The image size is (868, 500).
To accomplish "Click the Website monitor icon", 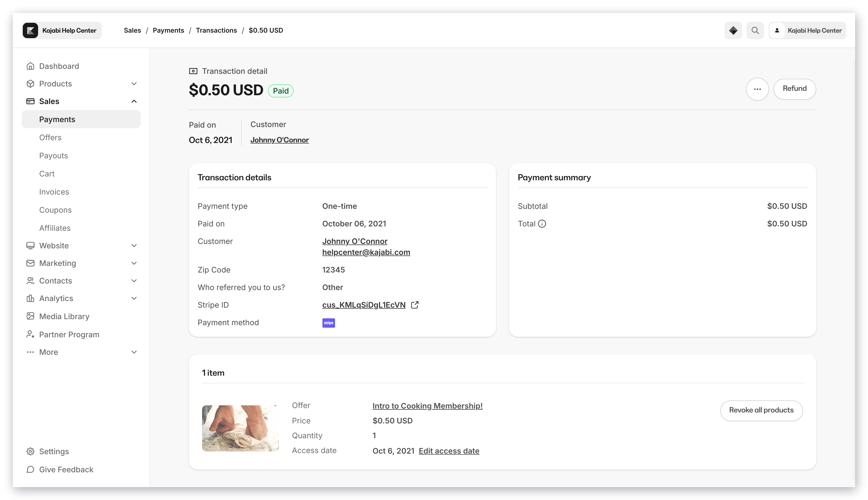I will click(30, 246).
